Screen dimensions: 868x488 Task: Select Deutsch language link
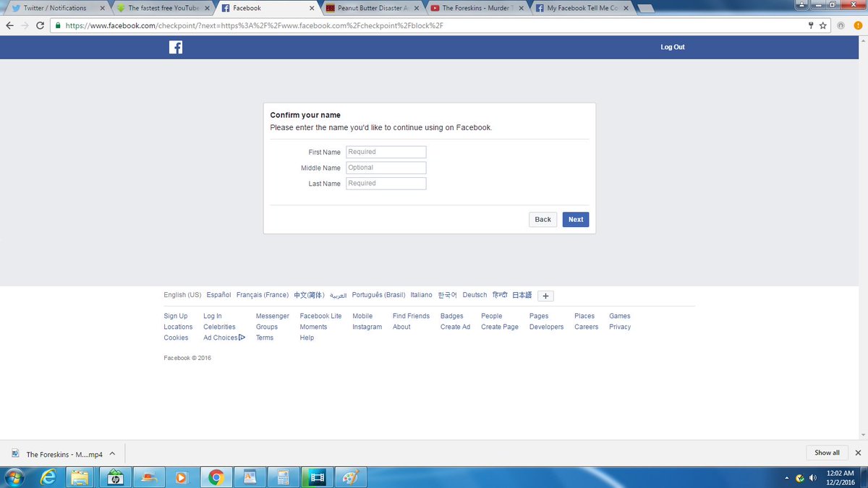pos(475,295)
